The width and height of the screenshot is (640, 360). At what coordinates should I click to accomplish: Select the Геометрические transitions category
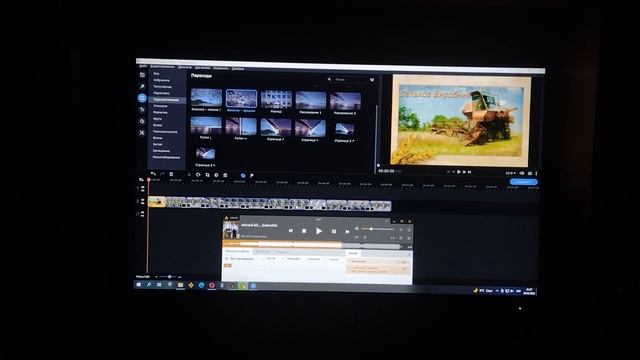pos(165,132)
